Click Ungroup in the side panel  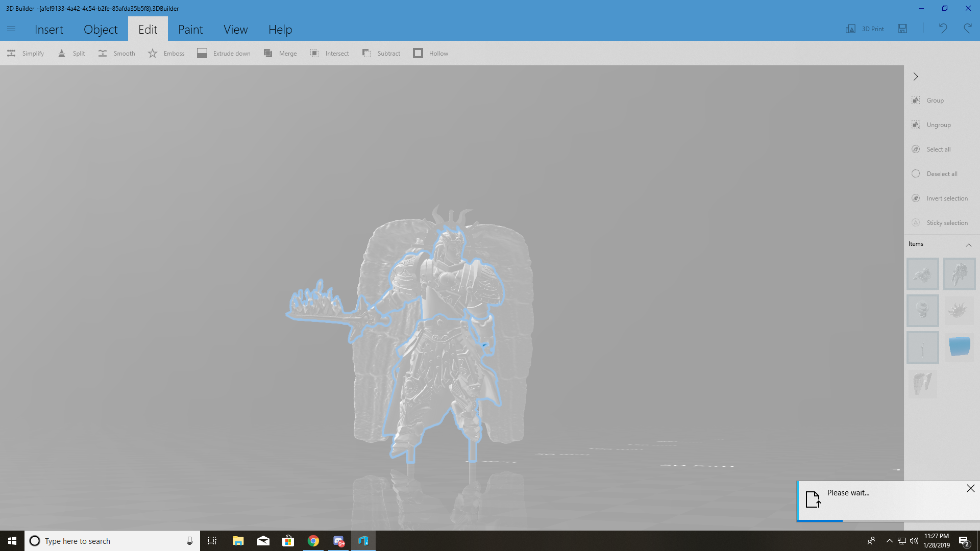point(932,125)
